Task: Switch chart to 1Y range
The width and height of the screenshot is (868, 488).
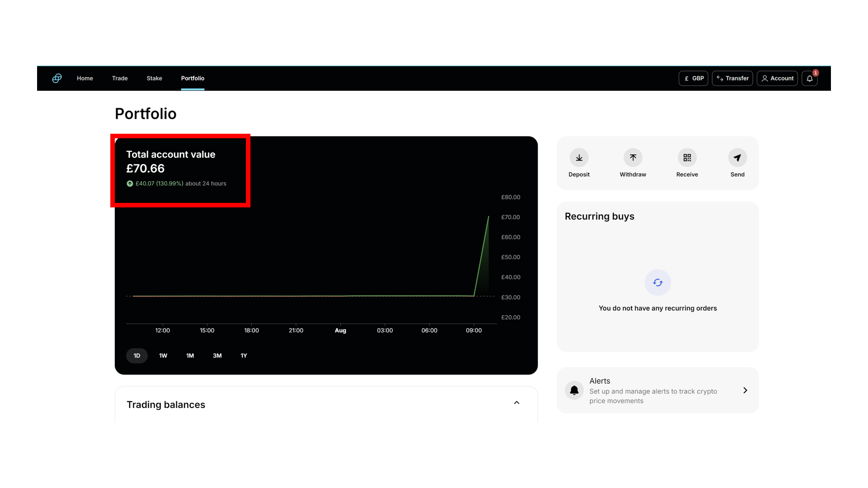Action: [244, 356]
